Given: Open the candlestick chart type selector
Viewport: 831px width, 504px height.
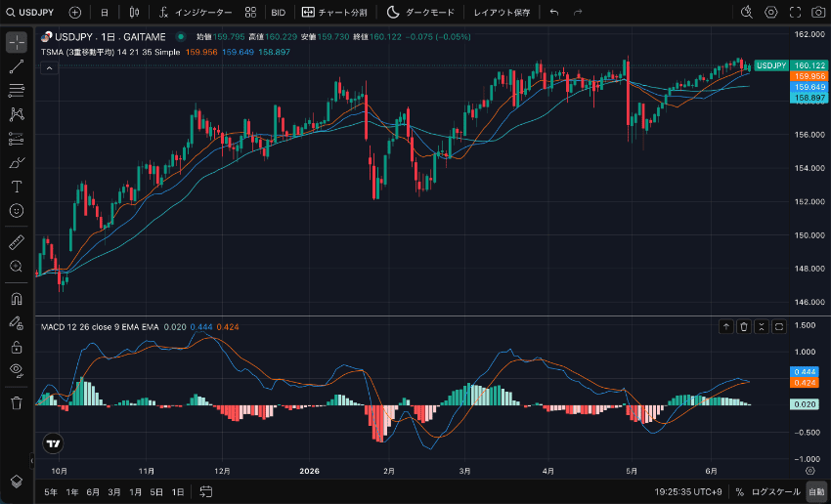Looking at the screenshot, I should (135, 12).
